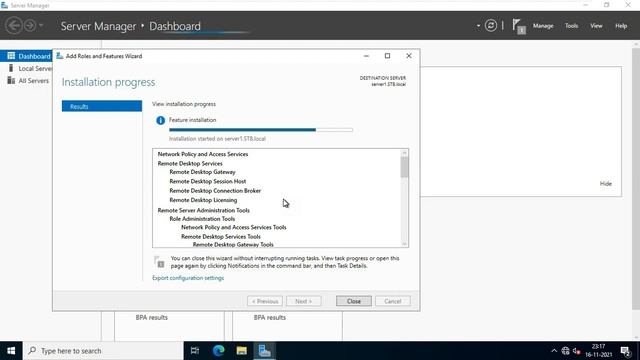The width and height of the screenshot is (640, 360).
Task: Open the Action Center notification icon
Action: click(625, 351)
